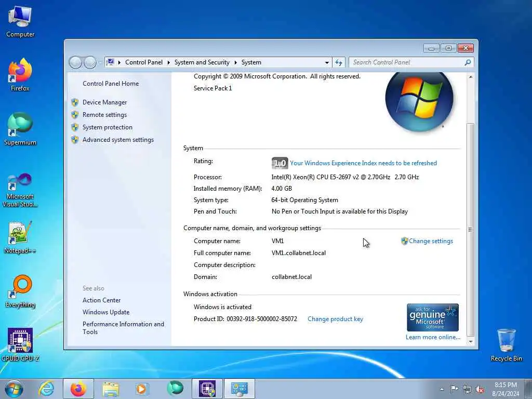Open Supermium from the taskbar
The image size is (532, 399).
[x=175, y=389]
